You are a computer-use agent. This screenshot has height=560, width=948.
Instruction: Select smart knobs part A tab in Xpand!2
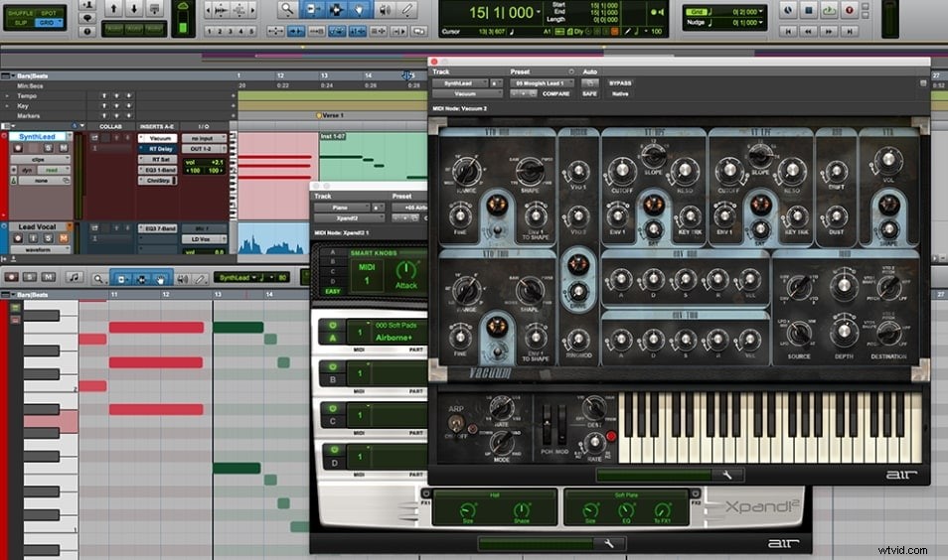pos(332,252)
